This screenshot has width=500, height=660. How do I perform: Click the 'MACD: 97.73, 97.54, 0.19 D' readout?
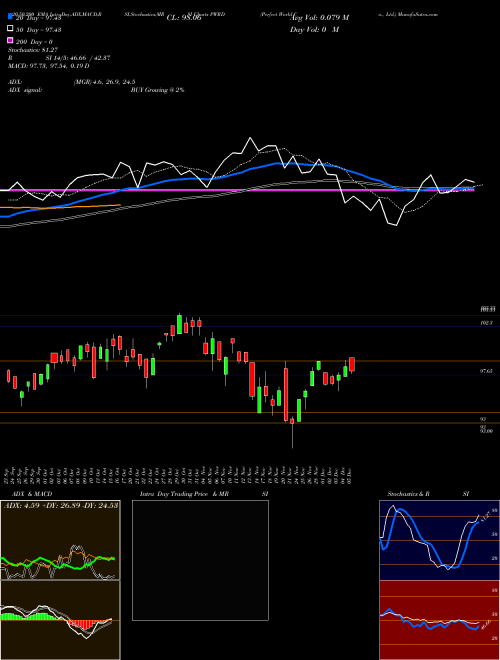[x=49, y=66]
